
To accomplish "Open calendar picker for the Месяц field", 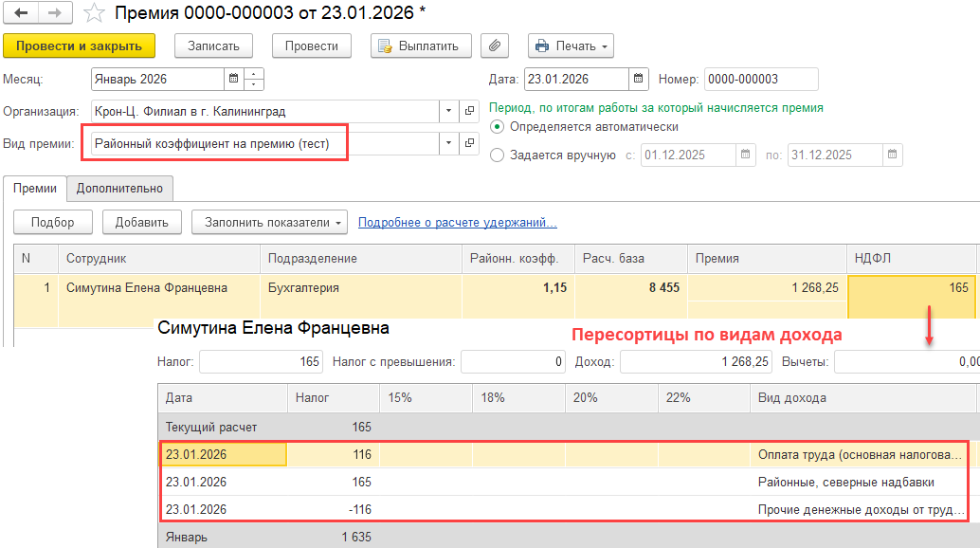I will coord(233,80).
